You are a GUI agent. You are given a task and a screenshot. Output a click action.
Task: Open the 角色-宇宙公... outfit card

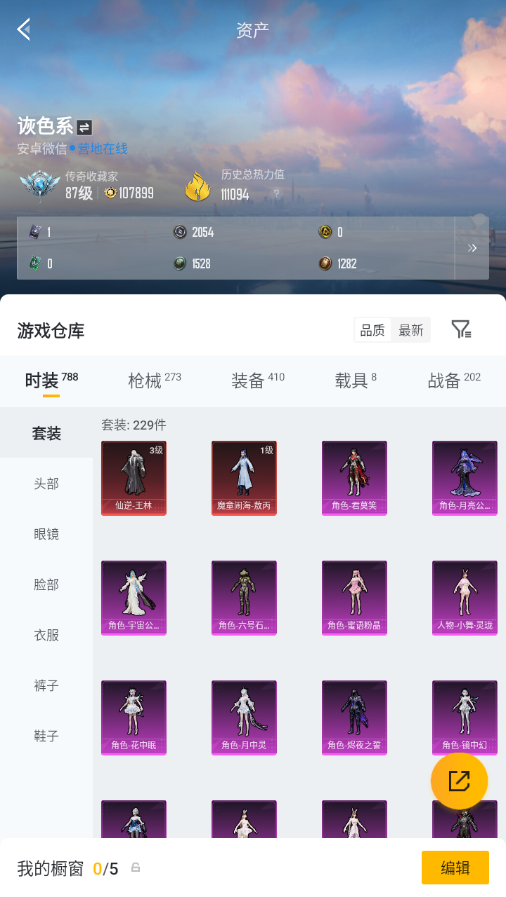[134, 598]
